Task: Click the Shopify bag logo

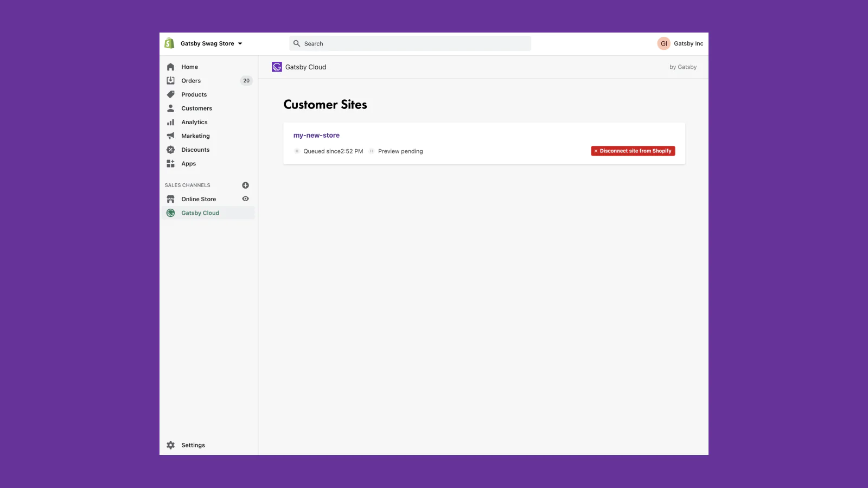Action: [x=169, y=43]
